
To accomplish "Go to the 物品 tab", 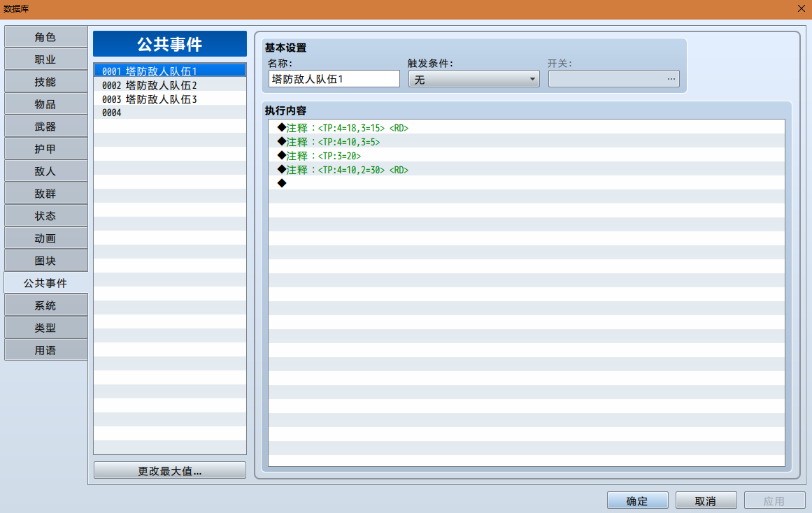I will (x=45, y=104).
